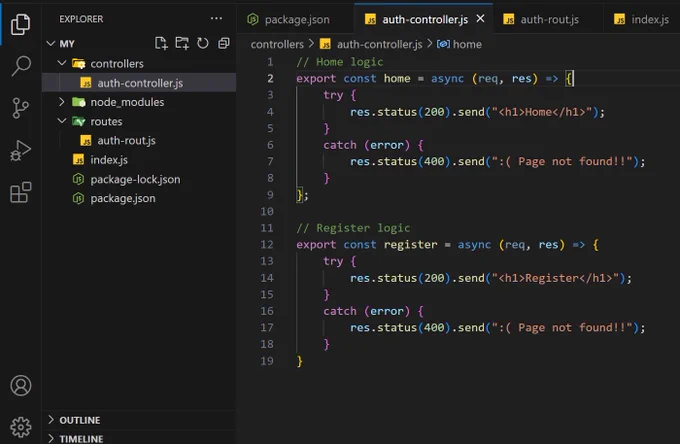Open auth-controller.js in the file tree

(x=139, y=83)
